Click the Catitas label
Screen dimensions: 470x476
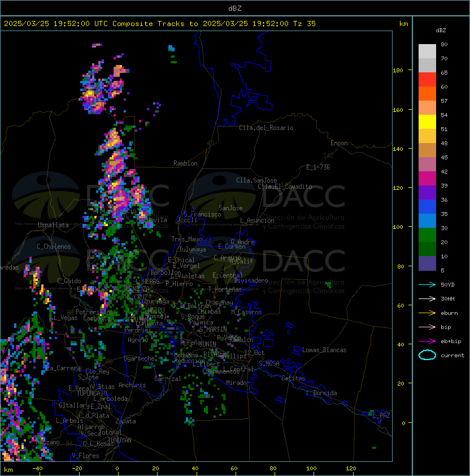point(293,378)
